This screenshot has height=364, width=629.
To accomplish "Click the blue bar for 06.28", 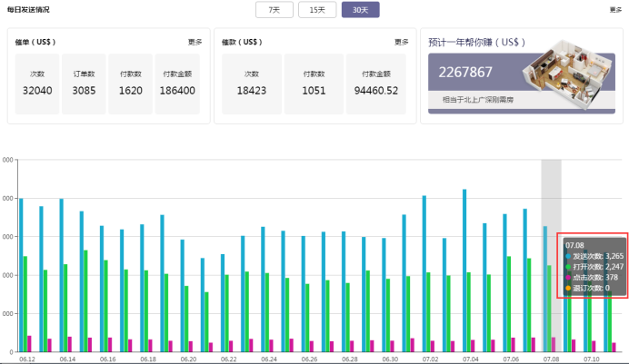I will click(344, 291).
